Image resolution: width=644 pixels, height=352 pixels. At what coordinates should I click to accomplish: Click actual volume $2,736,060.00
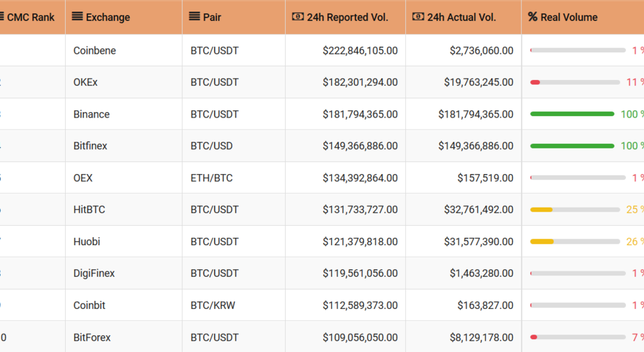coord(482,50)
